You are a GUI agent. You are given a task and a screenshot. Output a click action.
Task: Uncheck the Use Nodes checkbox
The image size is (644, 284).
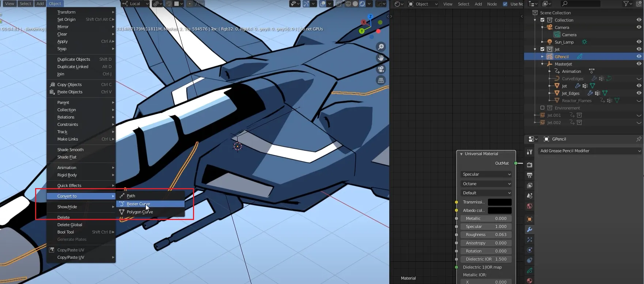pyautogui.click(x=505, y=4)
